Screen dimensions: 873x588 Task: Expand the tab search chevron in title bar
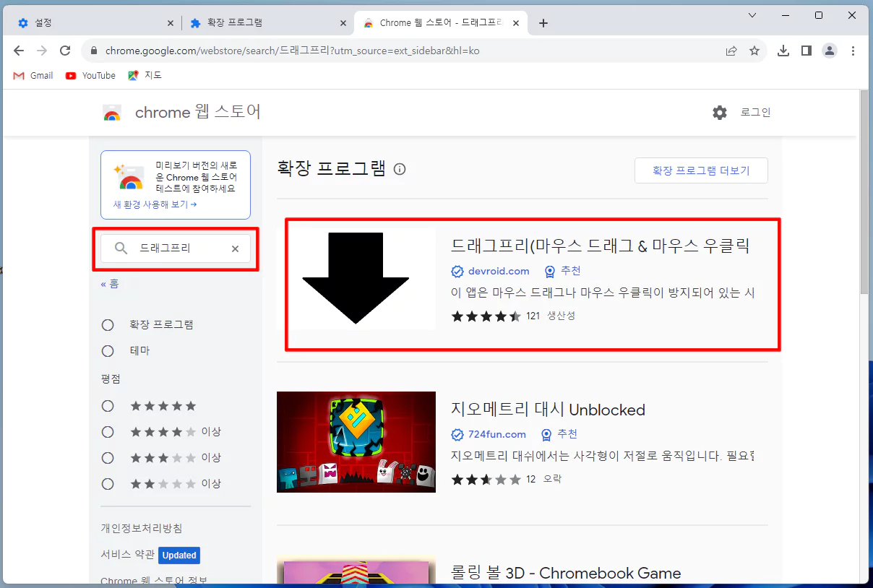click(x=752, y=15)
